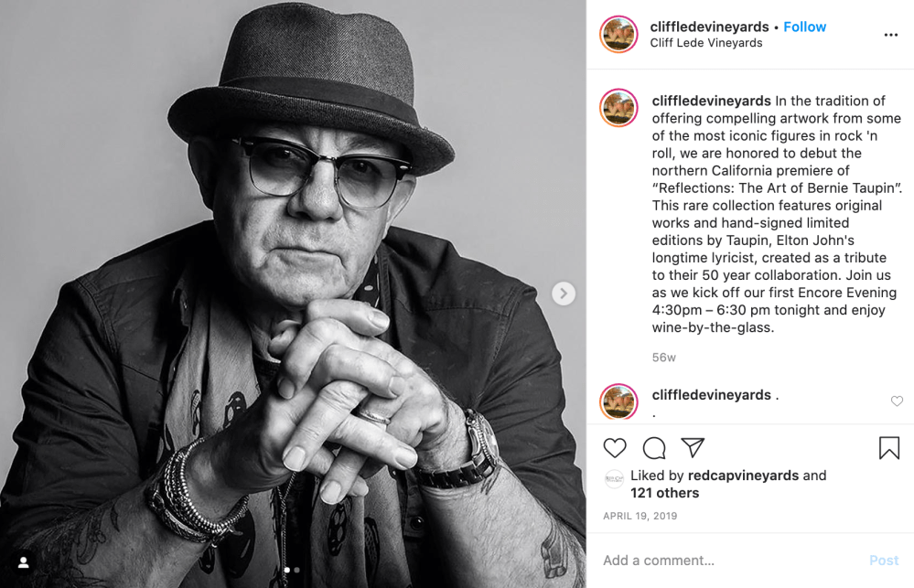The width and height of the screenshot is (914, 588).
Task: Submit a comment with the Post button
Action: point(883,560)
